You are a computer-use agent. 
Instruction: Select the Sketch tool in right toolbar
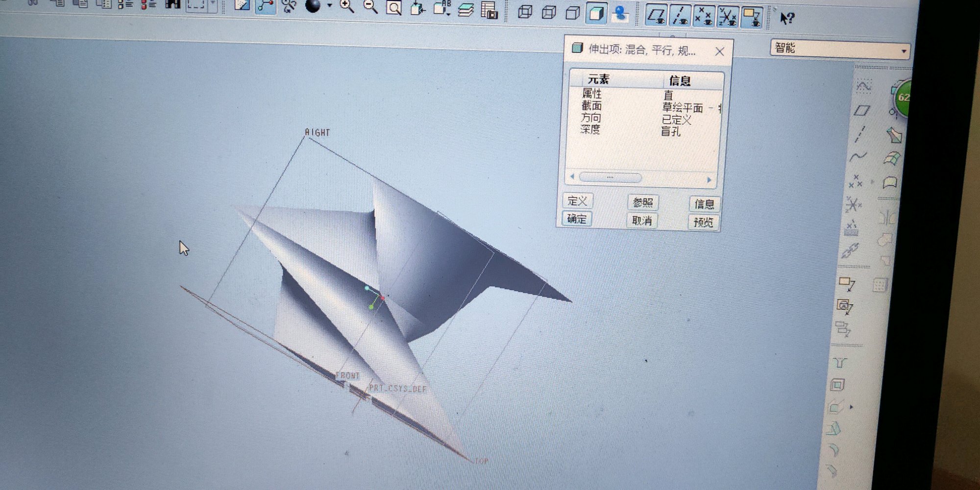click(x=863, y=86)
